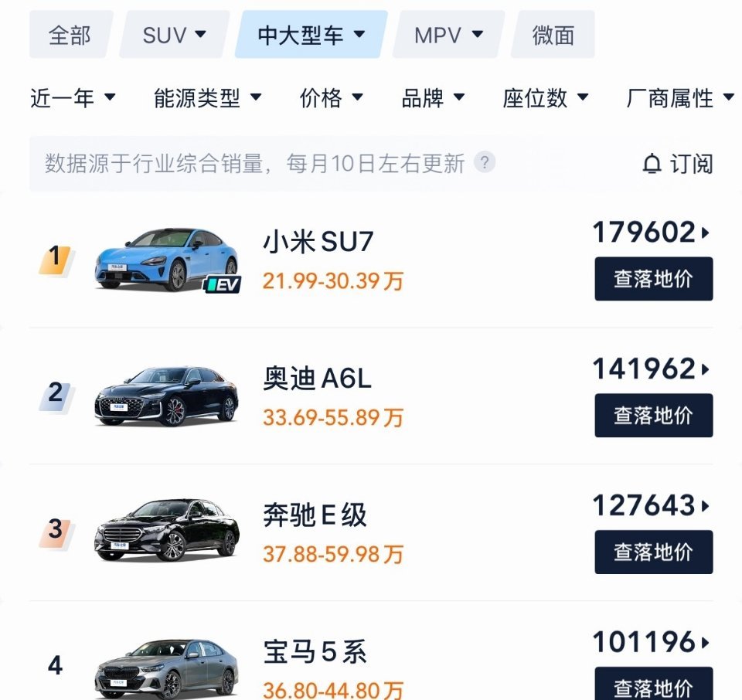The width and height of the screenshot is (742, 700).
Task: Tap 查落地价 button for 奔驰E级
Action: [654, 552]
